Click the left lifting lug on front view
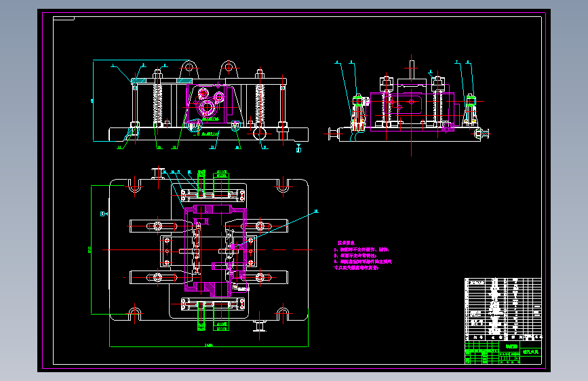Image resolution: width=588 pixels, height=381 pixels. (189, 69)
